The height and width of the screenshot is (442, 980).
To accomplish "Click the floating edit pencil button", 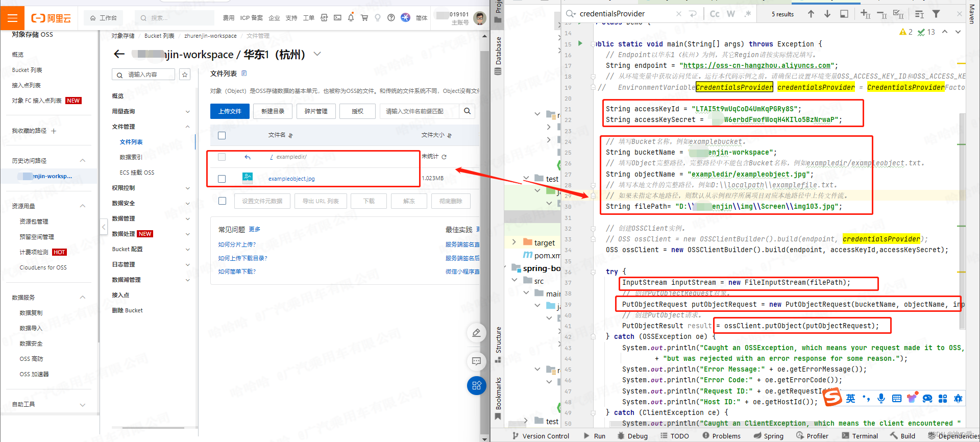I will [476, 333].
